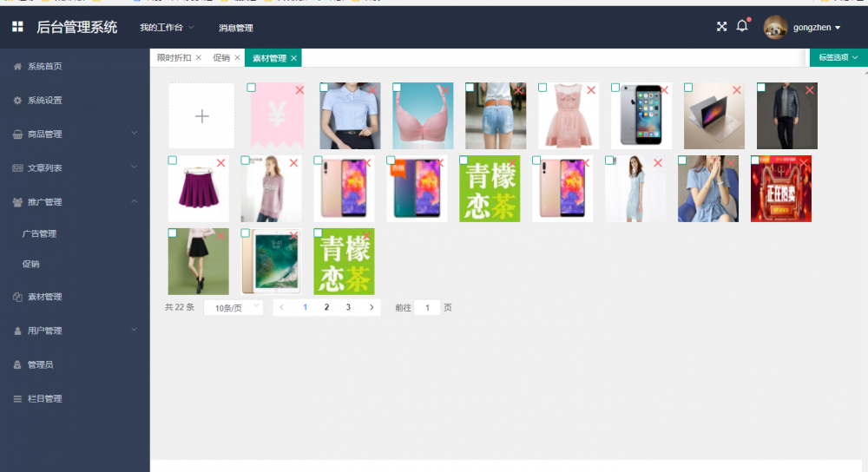Delete the laptop image with red X

click(x=737, y=90)
